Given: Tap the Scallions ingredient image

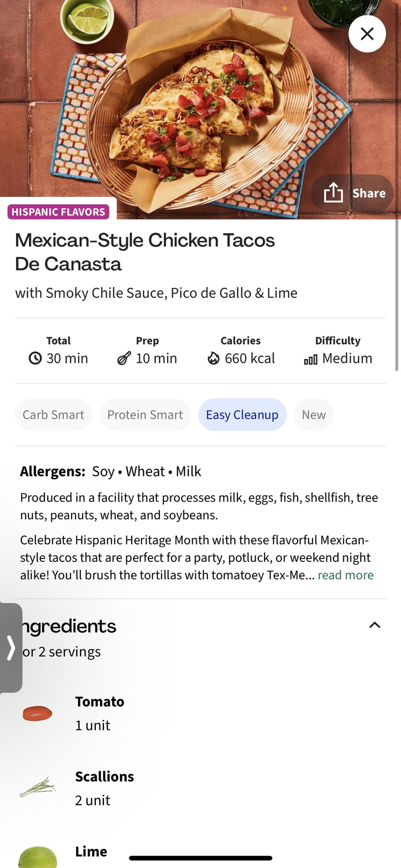Looking at the screenshot, I should tap(38, 788).
